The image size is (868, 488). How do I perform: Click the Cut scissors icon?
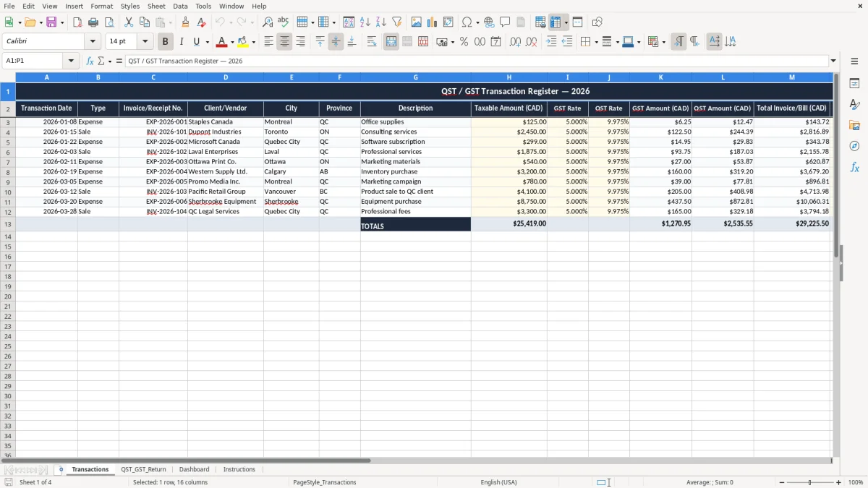[129, 22]
